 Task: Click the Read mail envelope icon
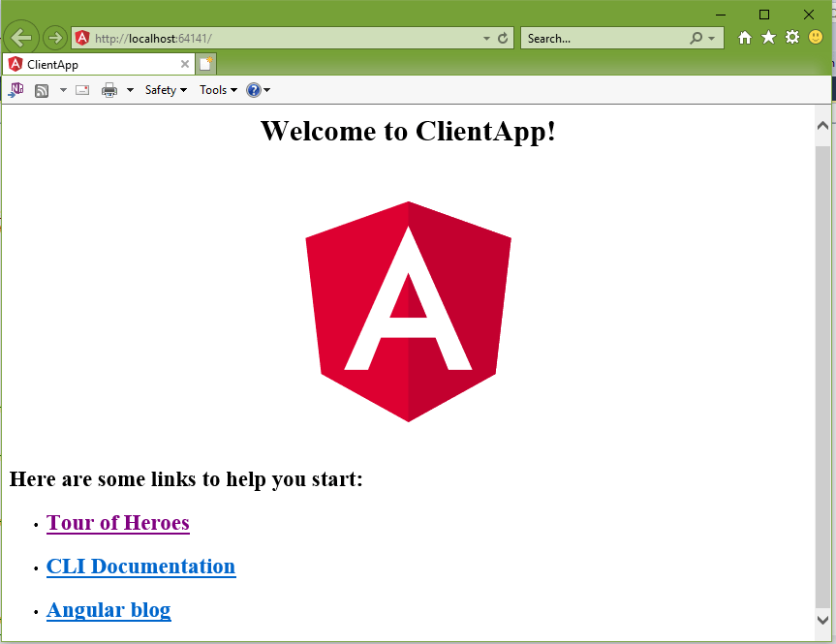pos(82,90)
